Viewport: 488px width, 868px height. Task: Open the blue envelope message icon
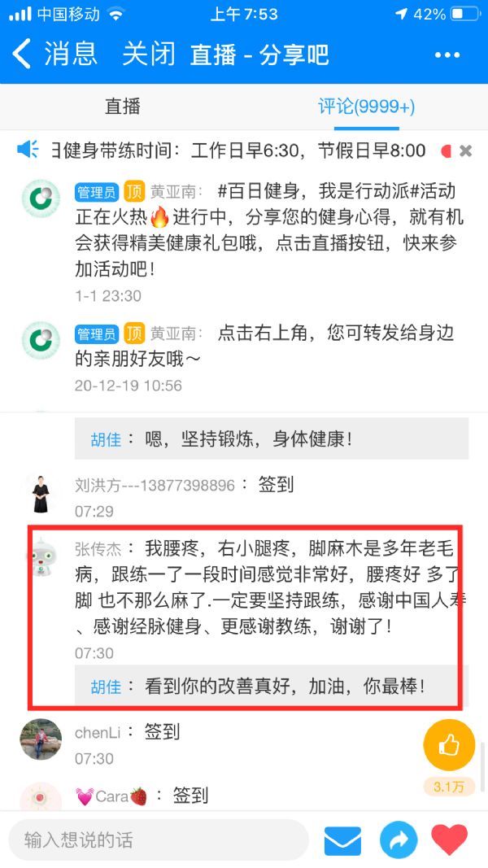342,841
